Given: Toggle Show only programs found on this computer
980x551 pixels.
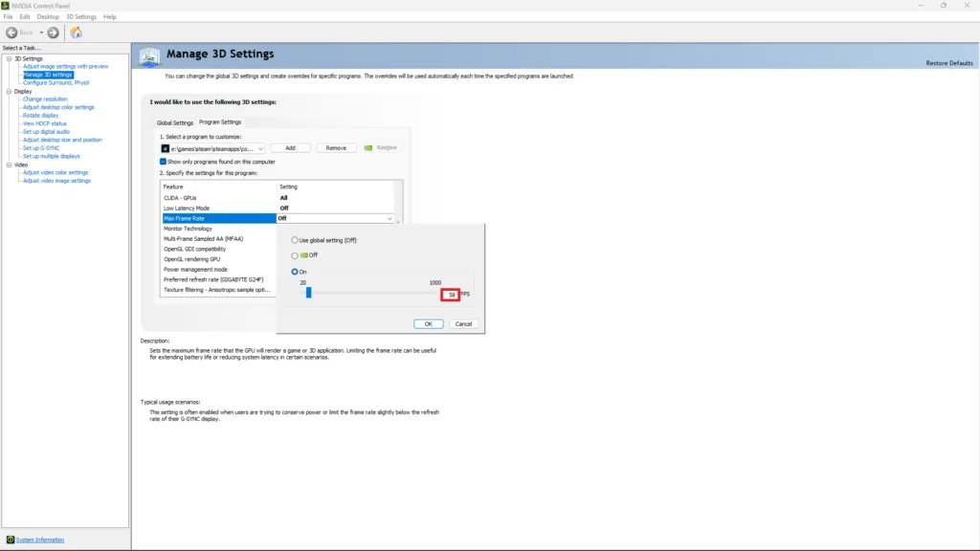Looking at the screenshot, I should point(164,162).
